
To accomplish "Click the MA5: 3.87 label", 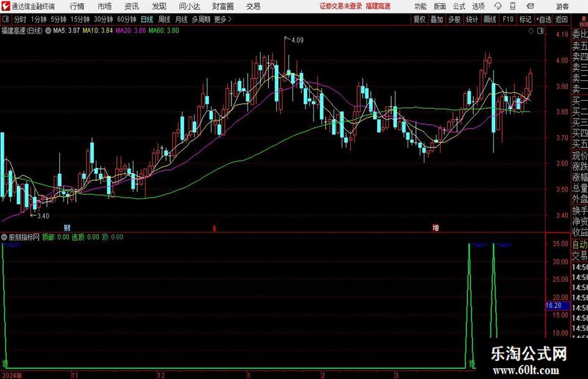I will (x=67, y=30).
